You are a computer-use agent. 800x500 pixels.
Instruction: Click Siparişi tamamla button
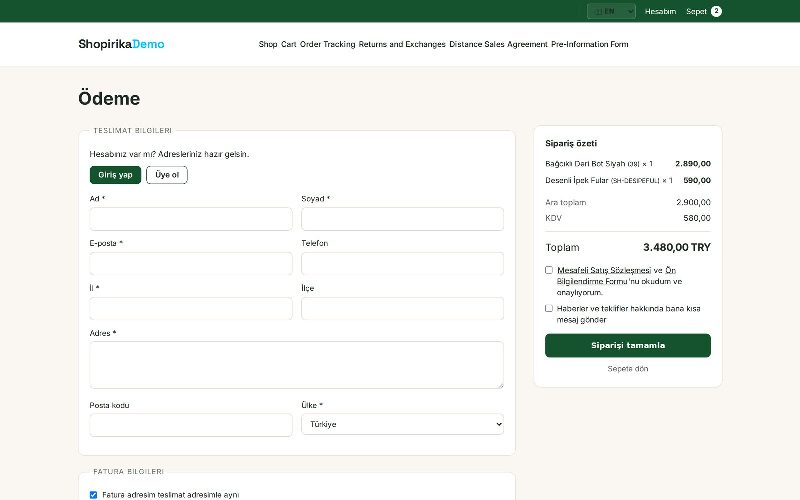pos(628,345)
